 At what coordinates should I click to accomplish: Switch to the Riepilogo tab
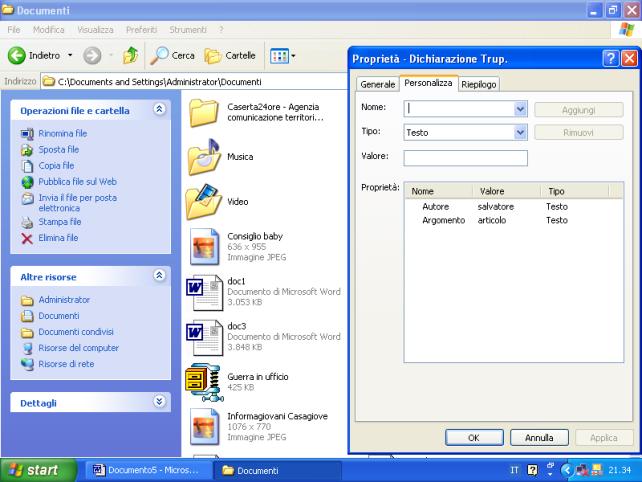pyautogui.click(x=479, y=84)
